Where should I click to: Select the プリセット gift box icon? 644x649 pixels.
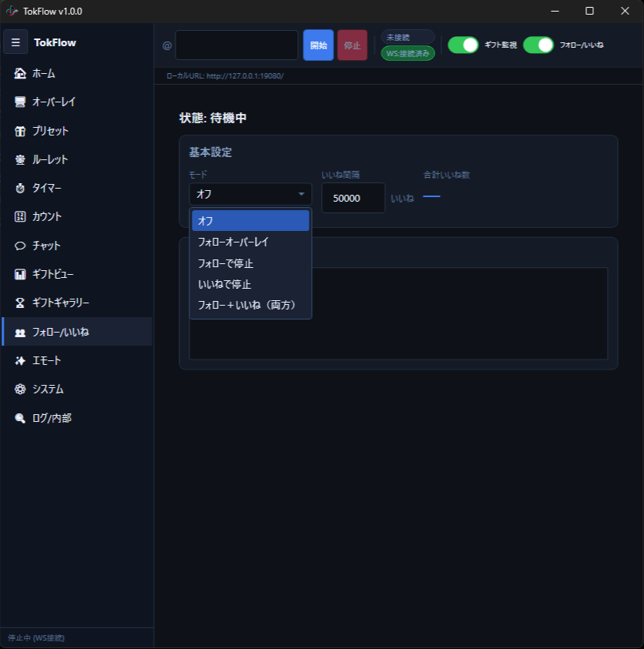[20, 131]
